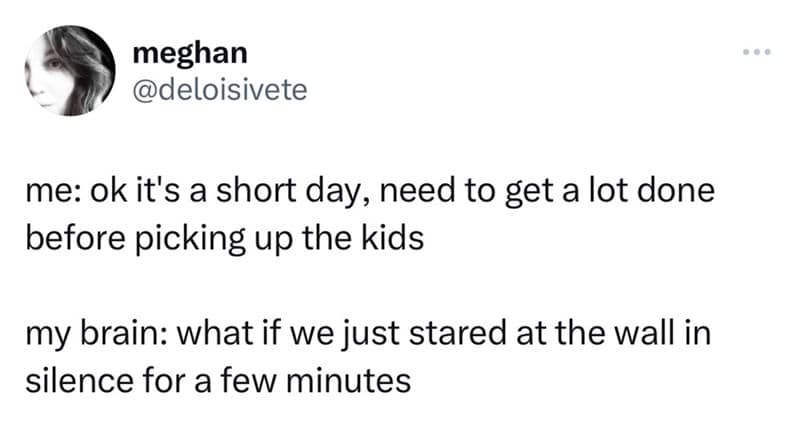Screen dimensions: 800x423
Task: Click the word "kids" in the tweet
Action: (378, 240)
